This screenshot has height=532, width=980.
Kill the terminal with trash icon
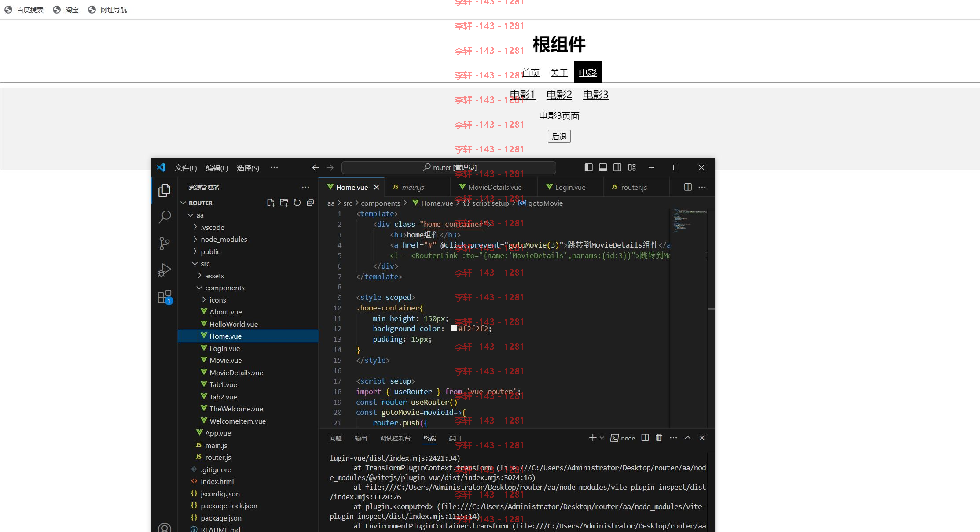click(659, 438)
